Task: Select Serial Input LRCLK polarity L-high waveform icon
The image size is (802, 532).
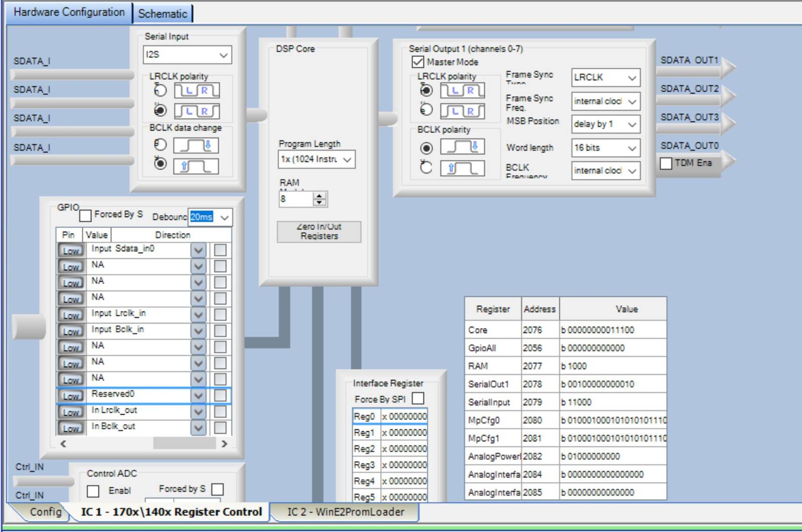Action: coord(197,111)
